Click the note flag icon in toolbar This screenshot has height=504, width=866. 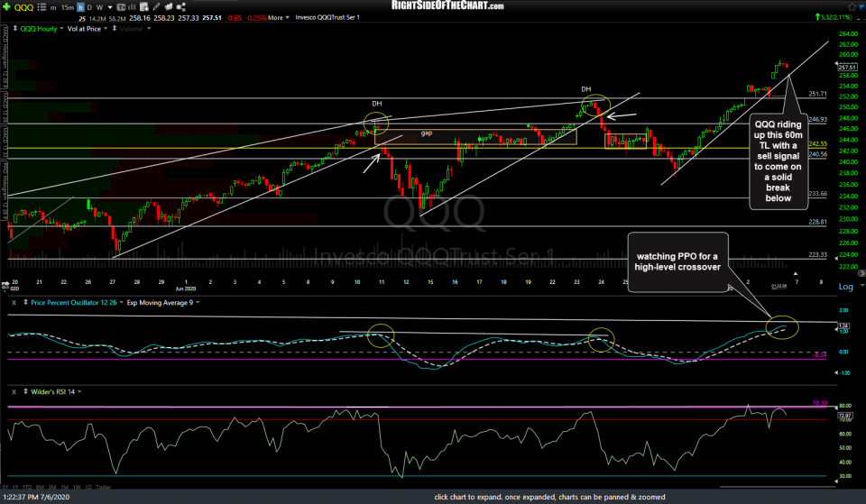(x=169, y=7)
